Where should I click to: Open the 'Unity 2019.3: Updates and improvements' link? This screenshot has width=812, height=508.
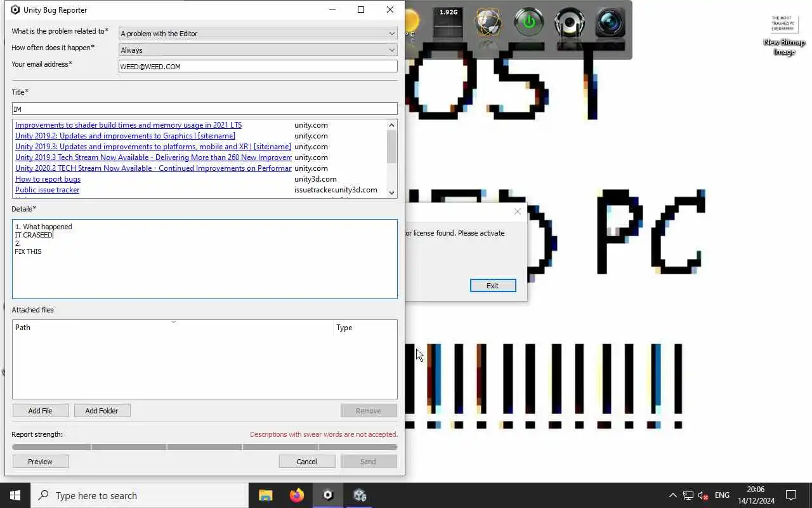(153, 147)
